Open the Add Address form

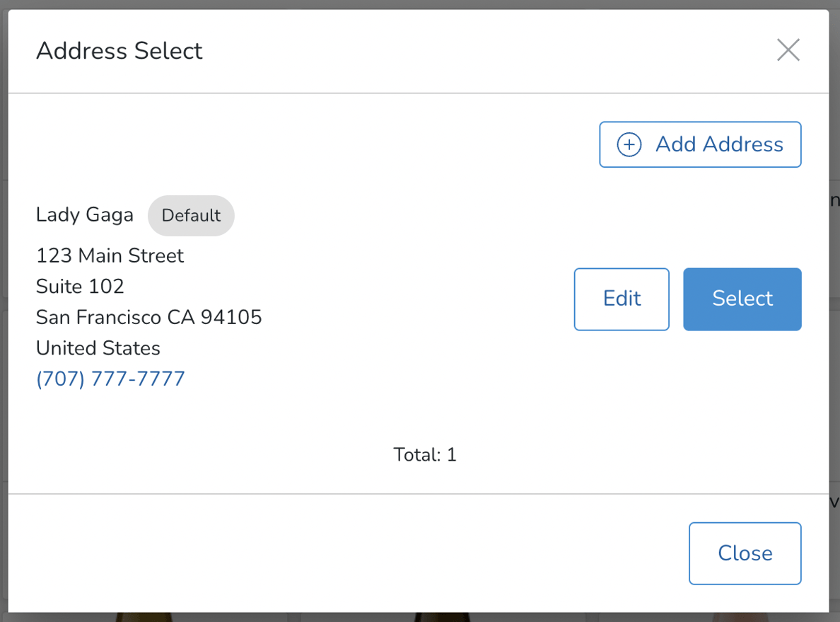click(699, 144)
